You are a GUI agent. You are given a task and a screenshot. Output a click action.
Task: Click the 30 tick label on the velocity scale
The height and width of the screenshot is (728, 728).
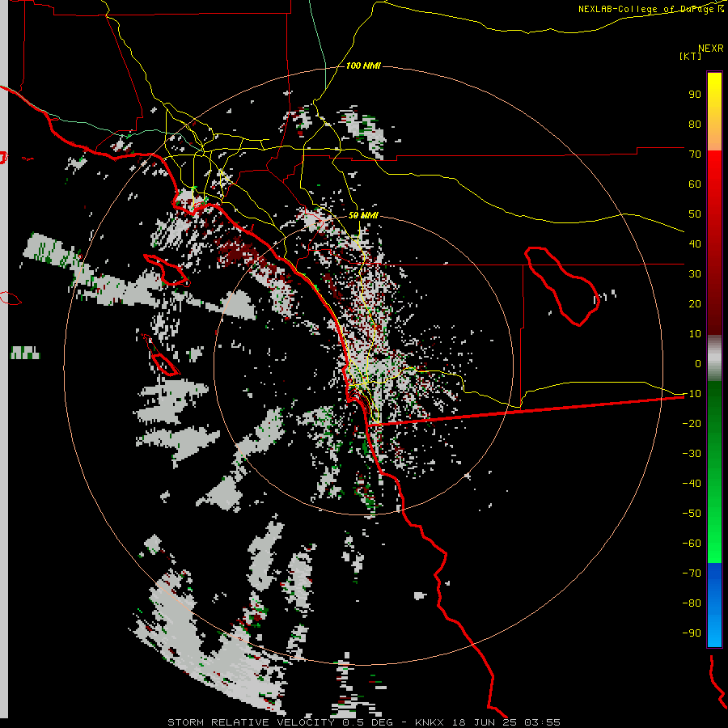tap(695, 274)
